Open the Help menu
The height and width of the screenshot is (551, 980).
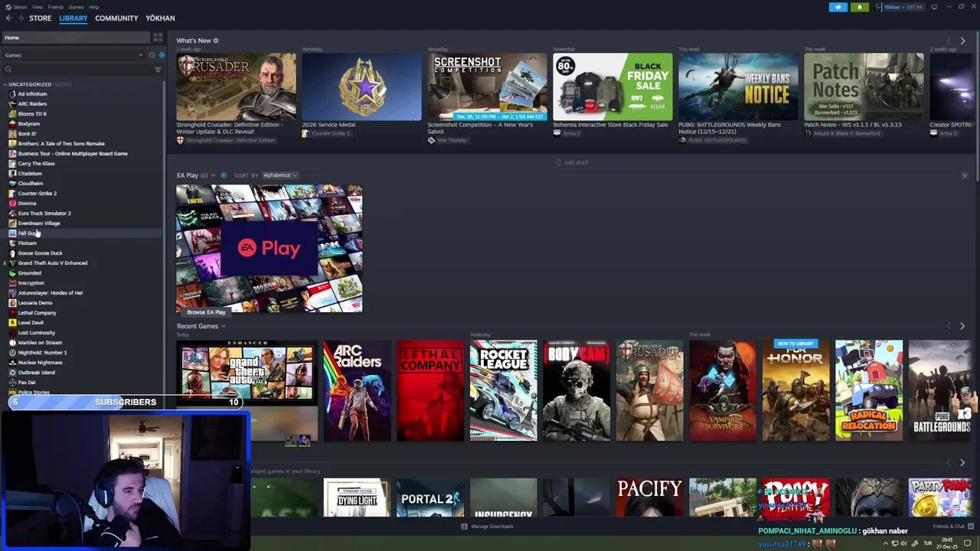(x=93, y=7)
